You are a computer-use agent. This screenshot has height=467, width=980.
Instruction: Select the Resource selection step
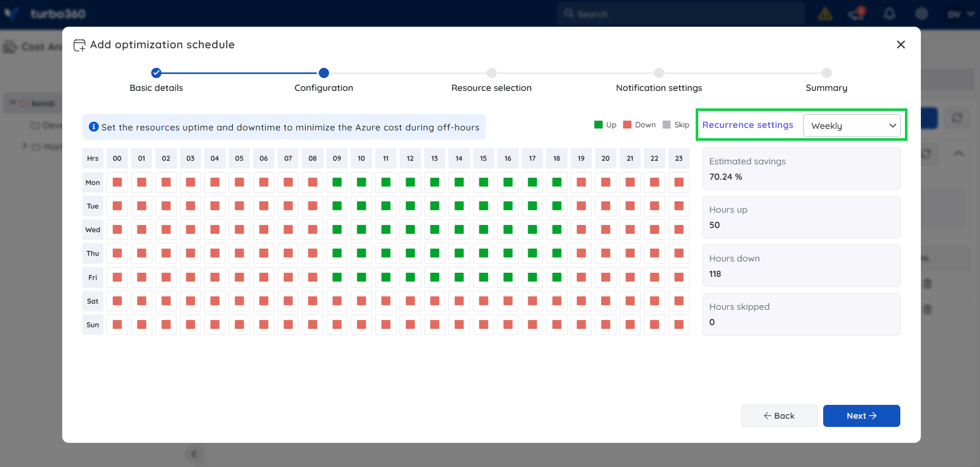tap(492, 73)
